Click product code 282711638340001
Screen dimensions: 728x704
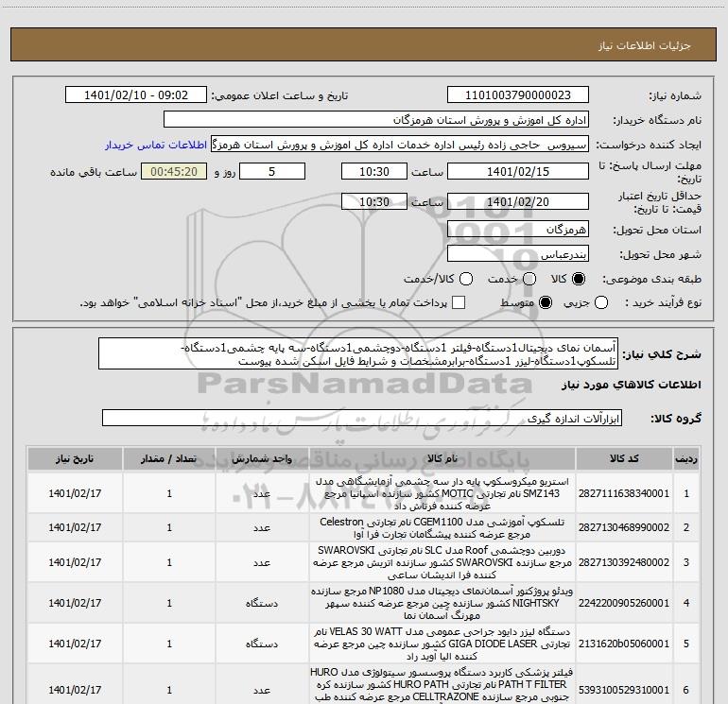point(624,493)
